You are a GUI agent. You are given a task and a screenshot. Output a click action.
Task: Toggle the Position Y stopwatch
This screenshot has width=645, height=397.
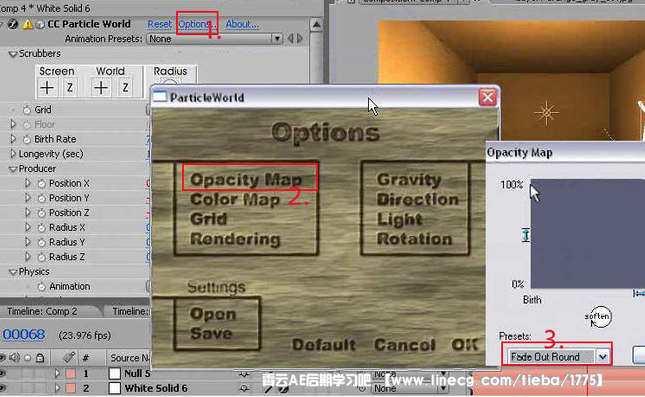click(42, 199)
